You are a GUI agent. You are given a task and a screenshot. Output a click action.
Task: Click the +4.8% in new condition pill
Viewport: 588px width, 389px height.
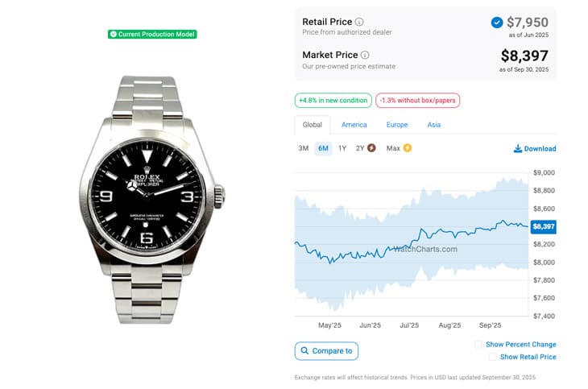332,101
